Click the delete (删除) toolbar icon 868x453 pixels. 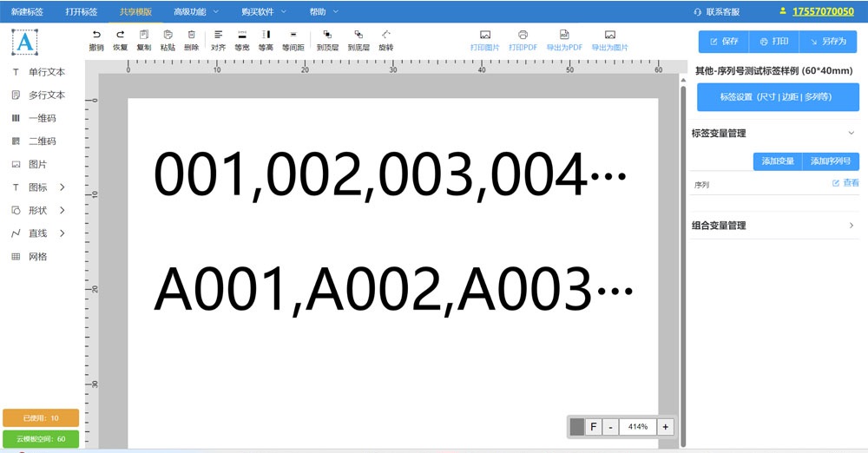(x=191, y=35)
